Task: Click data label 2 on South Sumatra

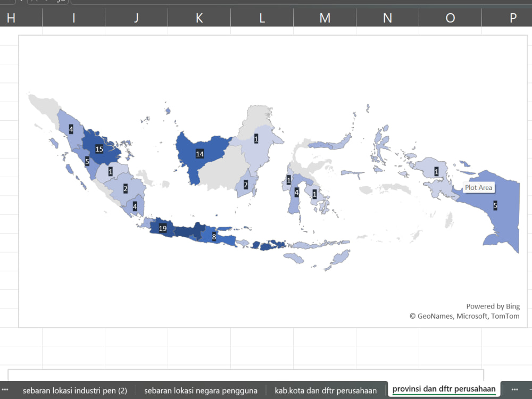Action: [126, 189]
